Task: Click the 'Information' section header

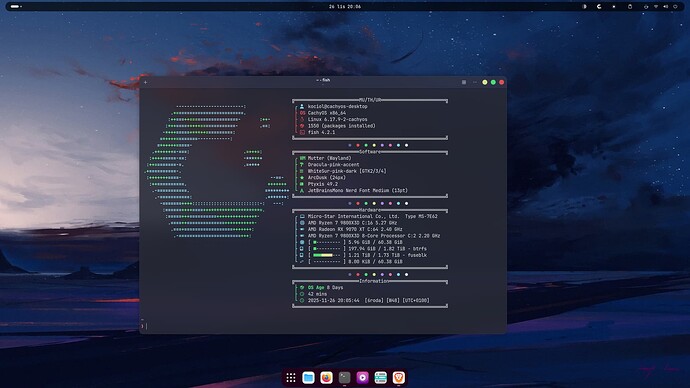Action: (374, 281)
